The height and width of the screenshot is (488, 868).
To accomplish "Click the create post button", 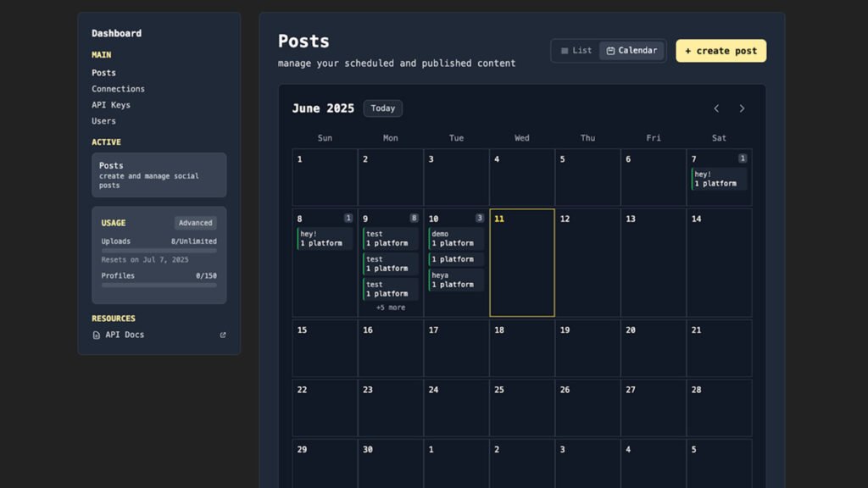I will pyautogui.click(x=721, y=51).
